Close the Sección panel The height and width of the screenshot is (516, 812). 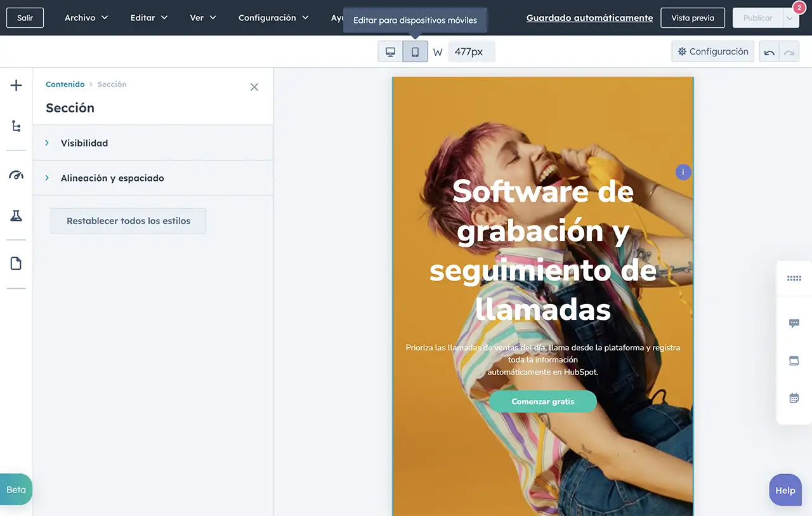pos(254,87)
